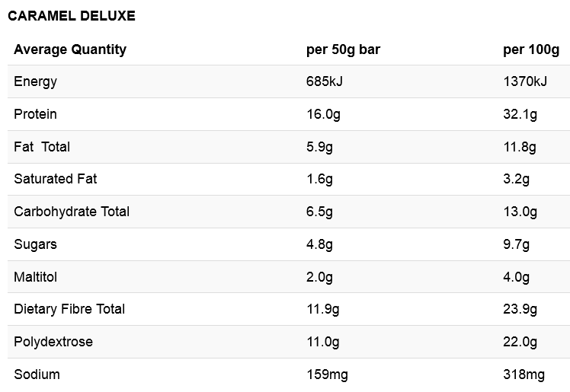Screen dimensions: 570x392
Task: Select the Carbohydrate Total row label
Action: [x=72, y=212]
